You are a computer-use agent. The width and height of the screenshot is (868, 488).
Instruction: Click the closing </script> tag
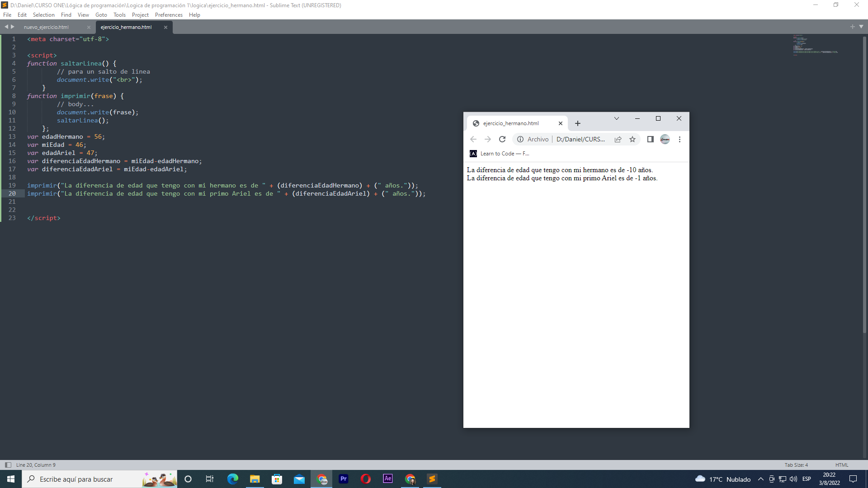pyautogui.click(x=44, y=218)
